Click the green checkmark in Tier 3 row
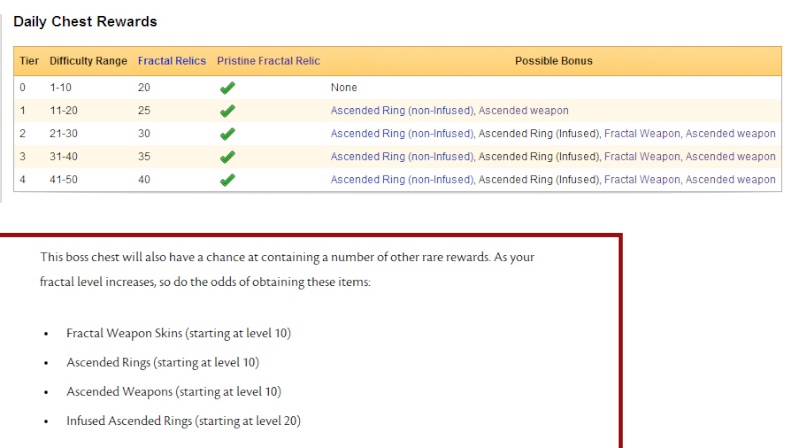This screenshot has height=448, width=799. pos(227,156)
